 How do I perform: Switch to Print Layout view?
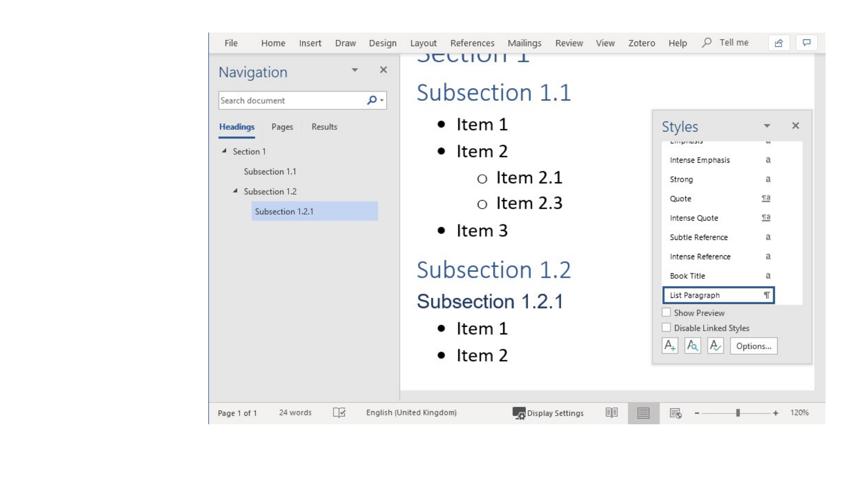(643, 413)
